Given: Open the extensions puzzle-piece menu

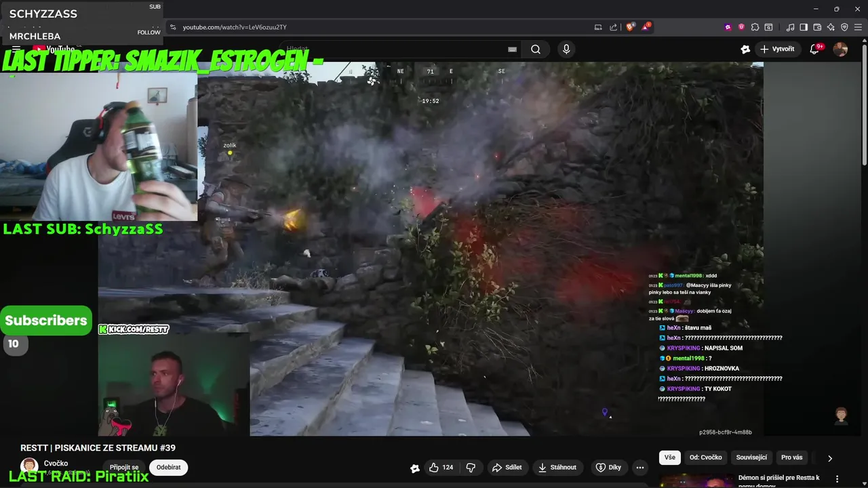Looking at the screenshot, I should point(755,27).
